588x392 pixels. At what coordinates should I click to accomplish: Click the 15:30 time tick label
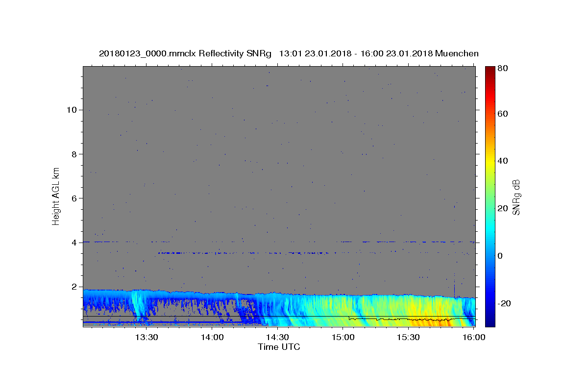[408, 337]
